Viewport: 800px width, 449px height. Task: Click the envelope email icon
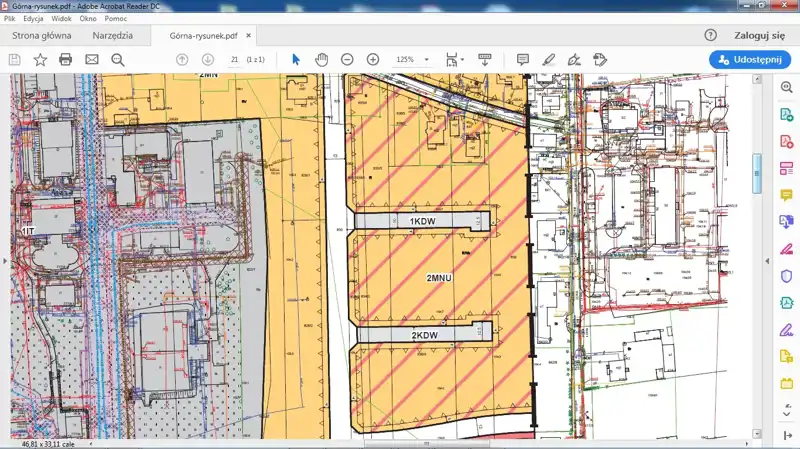(92, 60)
